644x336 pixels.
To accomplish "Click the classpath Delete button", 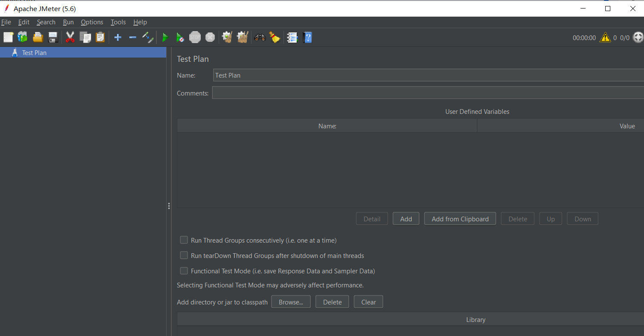I will [x=332, y=302].
